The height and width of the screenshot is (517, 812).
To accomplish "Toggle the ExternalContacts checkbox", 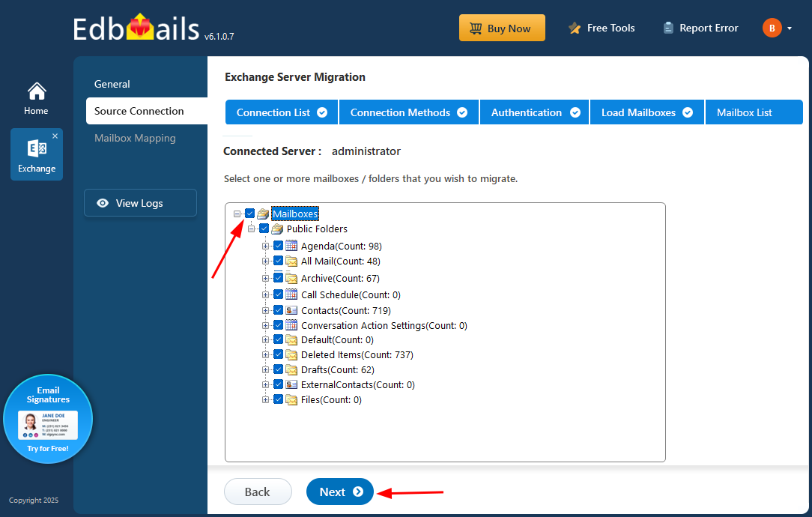I will [278, 384].
